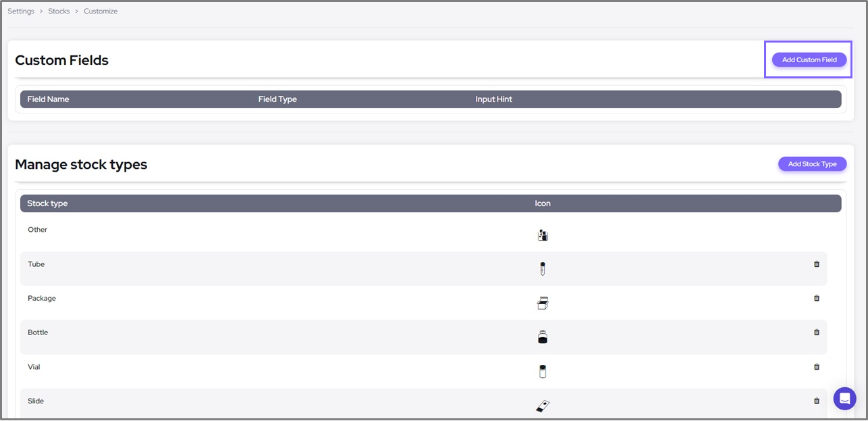Remove the Vial stock type

coord(817,367)
